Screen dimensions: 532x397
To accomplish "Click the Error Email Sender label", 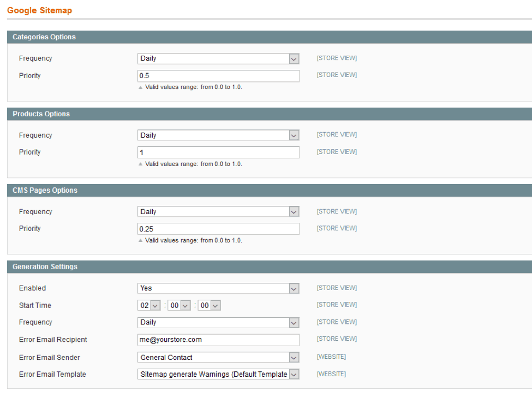I will point(49,357).
